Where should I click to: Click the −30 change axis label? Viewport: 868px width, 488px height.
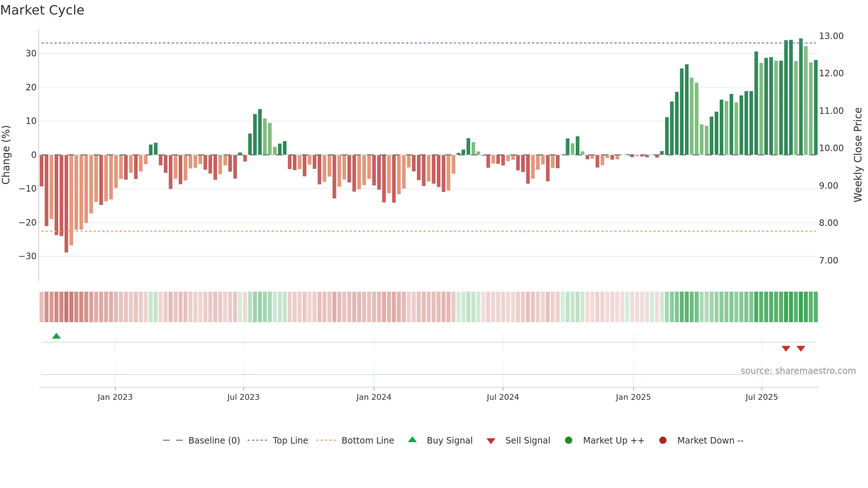(27, 256)
